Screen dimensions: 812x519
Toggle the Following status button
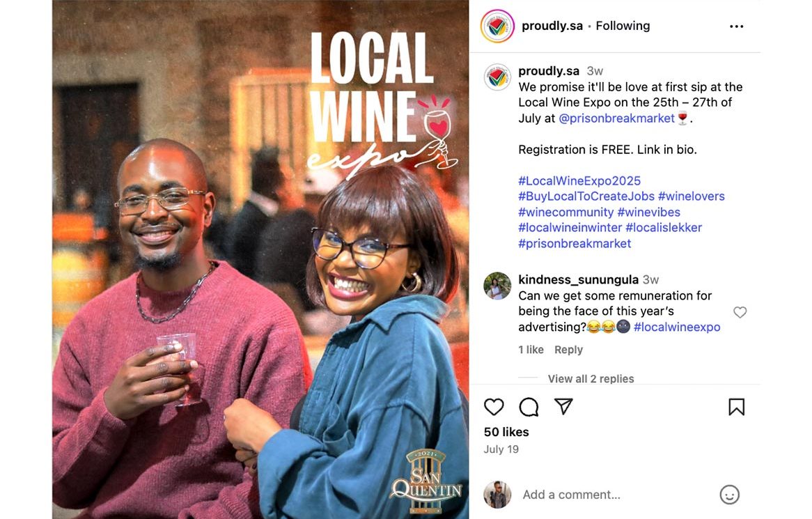coord(623,26)
